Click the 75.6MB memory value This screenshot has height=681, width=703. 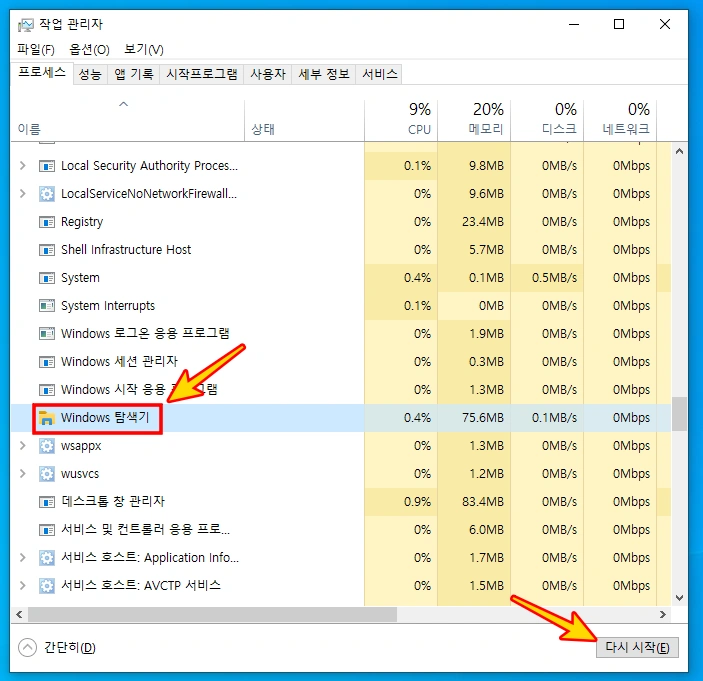coord(483,418)
